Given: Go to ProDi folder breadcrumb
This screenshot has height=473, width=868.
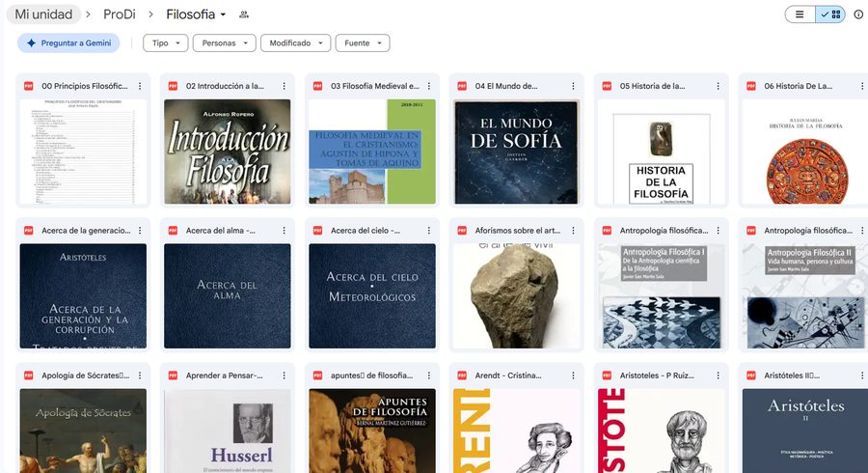Looking at the screenshot, I should click(x=120, y=14).
